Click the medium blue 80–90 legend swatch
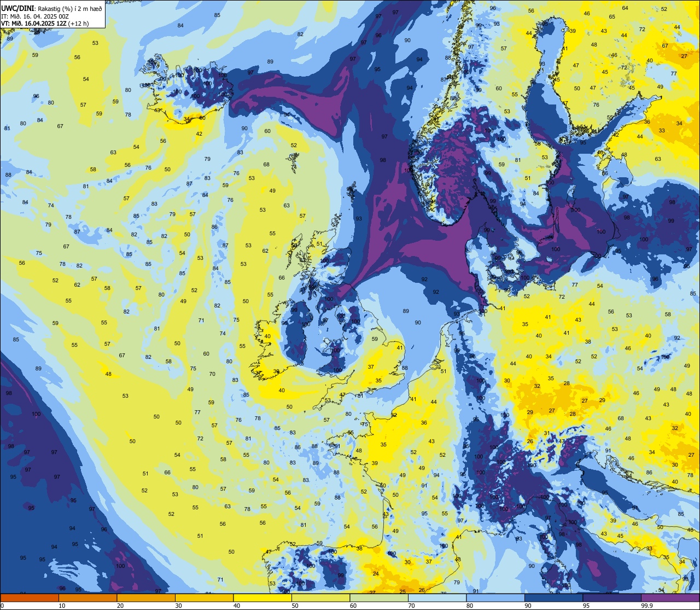 pyautogui.click(x=495, y=597)
